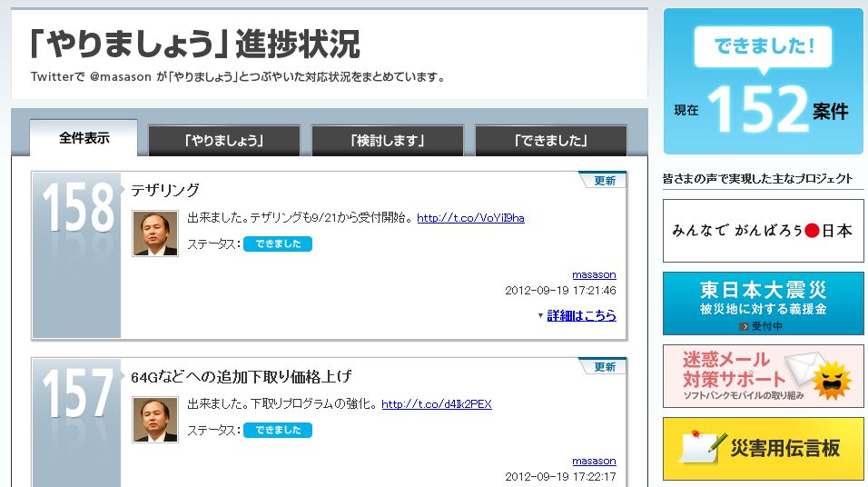This screenshot has width=868, height=487.
Task: Open the t.co link in テザリング post
Action: pos(470,218)
